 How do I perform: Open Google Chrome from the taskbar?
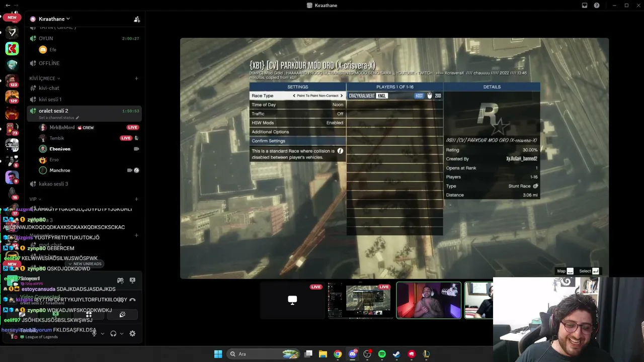[338, 354]
